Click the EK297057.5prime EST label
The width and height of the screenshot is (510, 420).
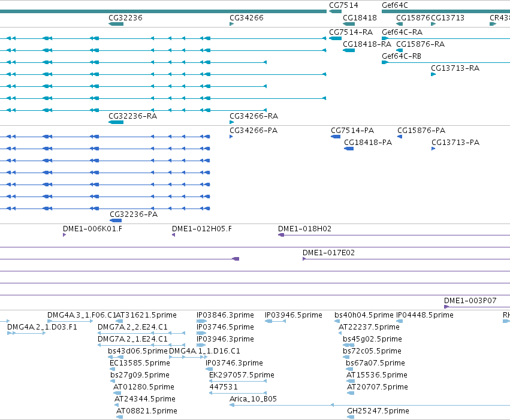click(242, 375)
